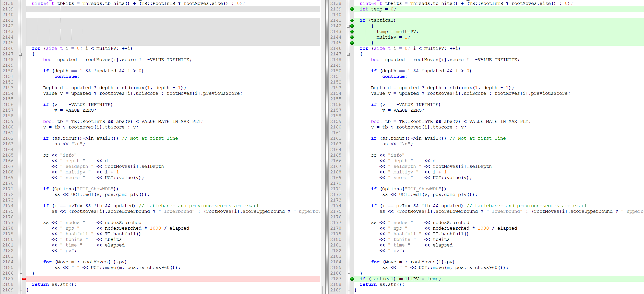Click 'bool updated' line in the left pane
Viewport: 644px width, 294px height.
click(x=117, y=60)
